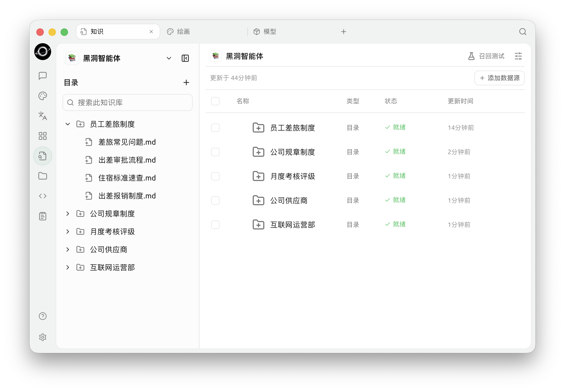Viewport: 565px width, 392px height.
Task: Open the filter settings sliders icon
Action: (x=518, y=56)
